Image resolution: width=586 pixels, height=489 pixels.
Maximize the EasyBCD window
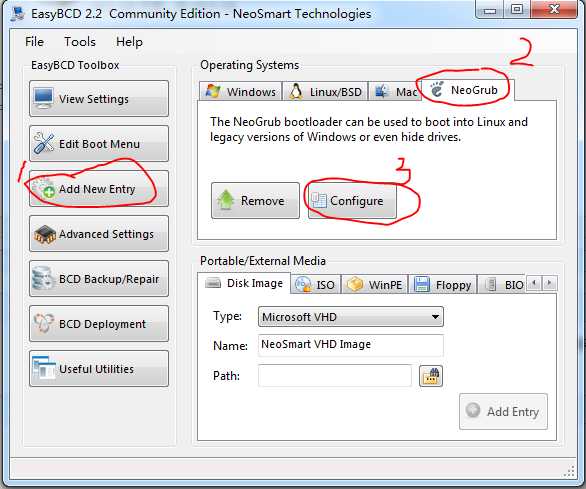(x=517, y=9)
